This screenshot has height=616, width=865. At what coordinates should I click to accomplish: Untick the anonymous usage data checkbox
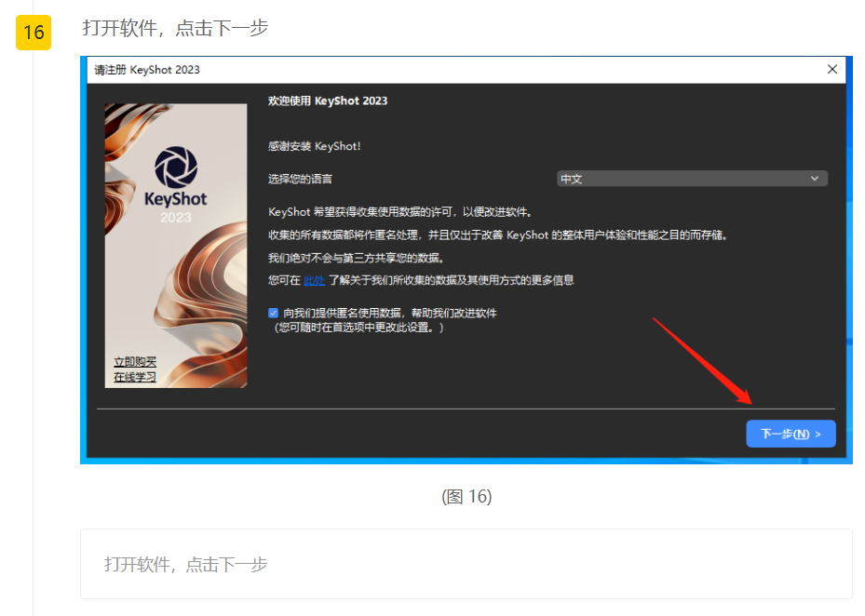pyautogui.click(x=273, y=313)
